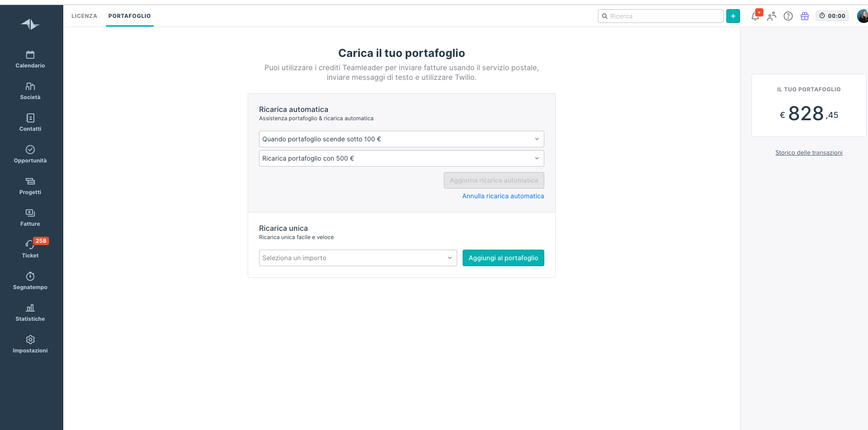Click the notification bell icon
Viewport: 868px width, 430px height.
coord(755,16)
